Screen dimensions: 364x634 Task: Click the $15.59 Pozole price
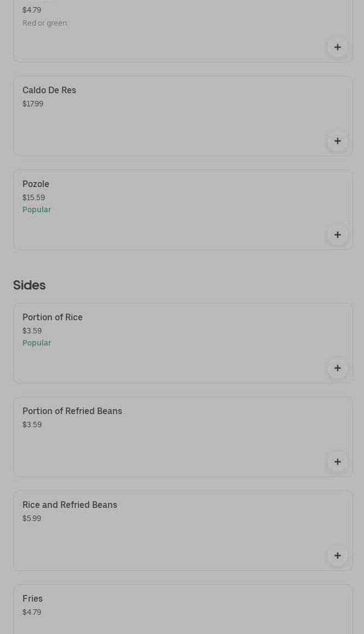33,197
